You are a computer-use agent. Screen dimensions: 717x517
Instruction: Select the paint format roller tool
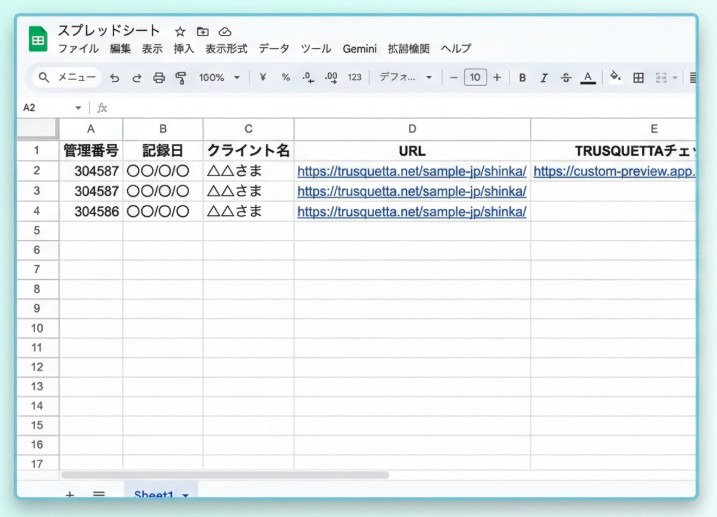pyautogui.click(x=181, y=78)
